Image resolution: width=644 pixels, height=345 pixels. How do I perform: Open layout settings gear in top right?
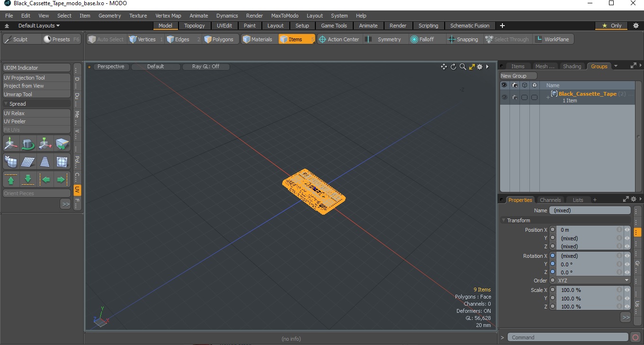[636, 26]
